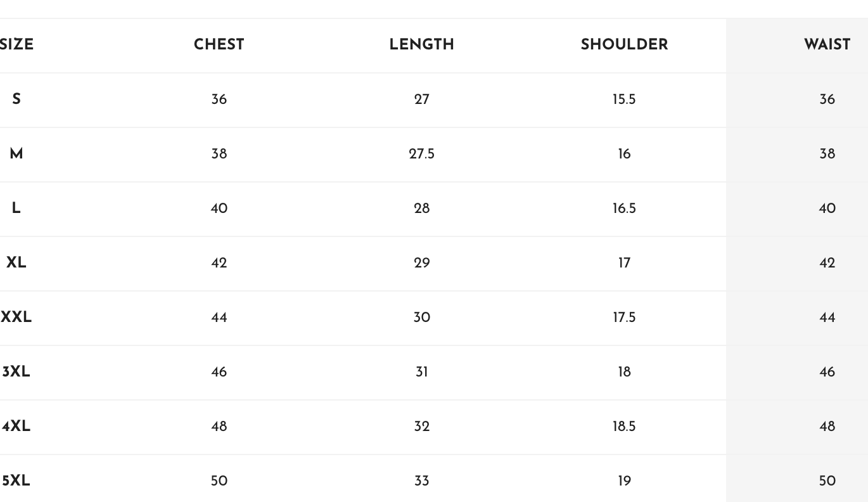The width and height of the screenshot is (868, 502).
Task: Click the 4XL size row label
Action: [16, 427]
